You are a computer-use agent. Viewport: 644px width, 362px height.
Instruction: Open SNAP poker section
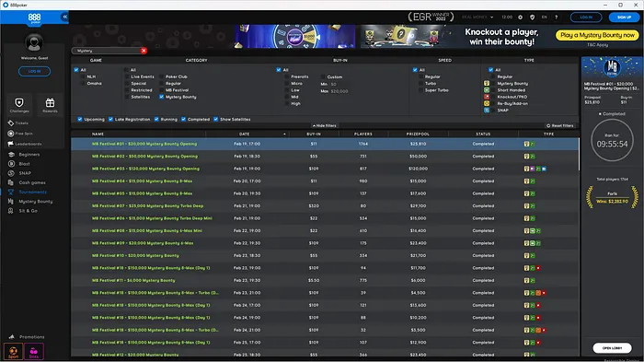(19, 173)
